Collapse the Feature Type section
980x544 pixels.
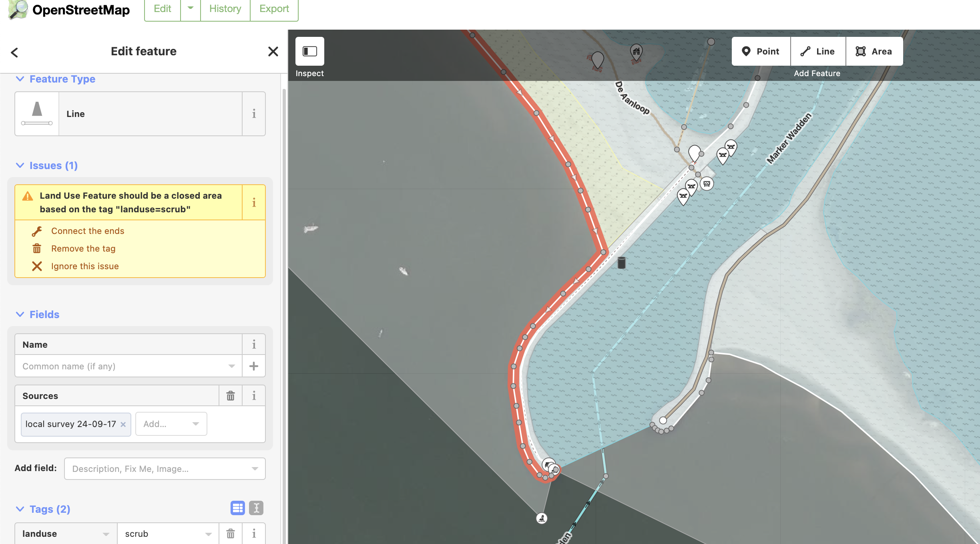point(20,79)
